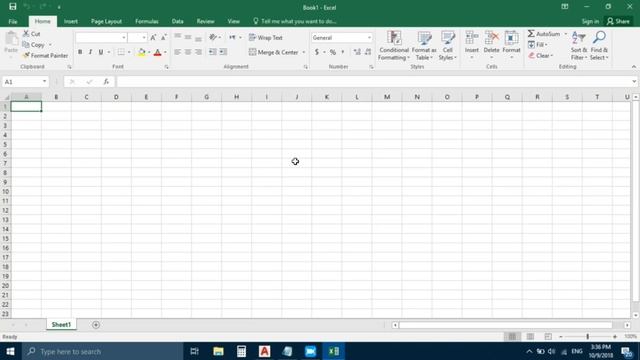640x360 pixels.
Task: Click the Sign in link
Action: (x=590, y=21)
